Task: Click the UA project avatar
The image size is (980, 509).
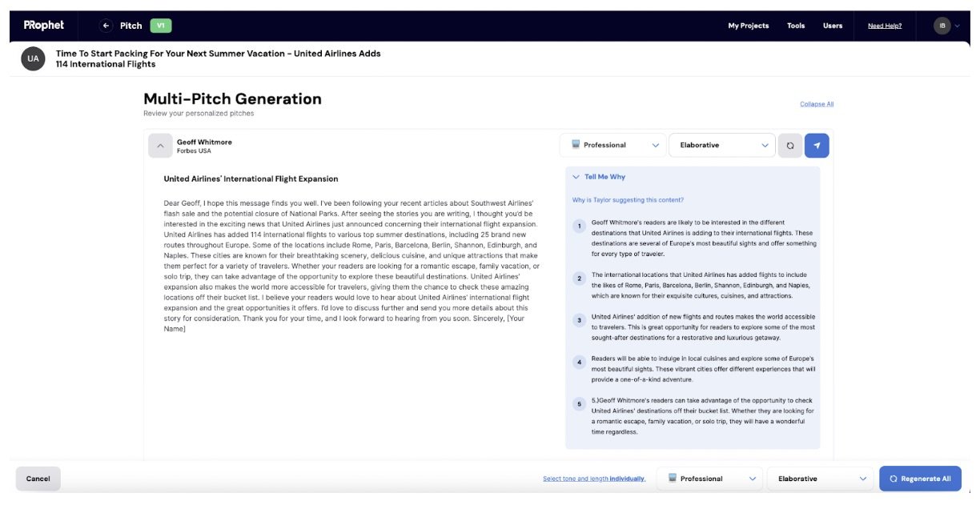Action: coord(33,58)
